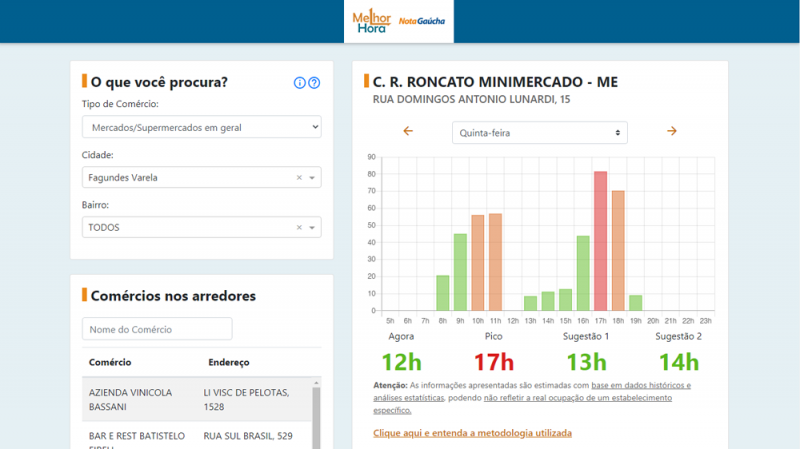Click RUA DOMINGOS ANTONIO LUNARDI, 15 address
Screen dimensions: 800x449
471,99
